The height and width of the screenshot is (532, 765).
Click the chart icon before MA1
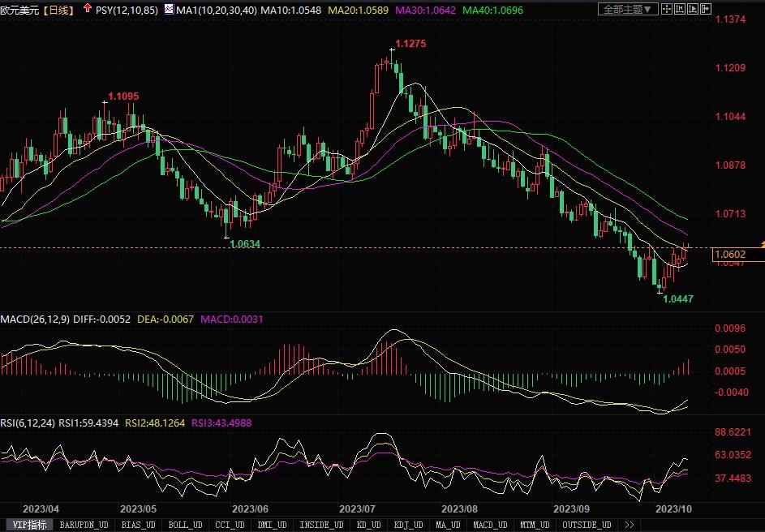click(169, 9)
